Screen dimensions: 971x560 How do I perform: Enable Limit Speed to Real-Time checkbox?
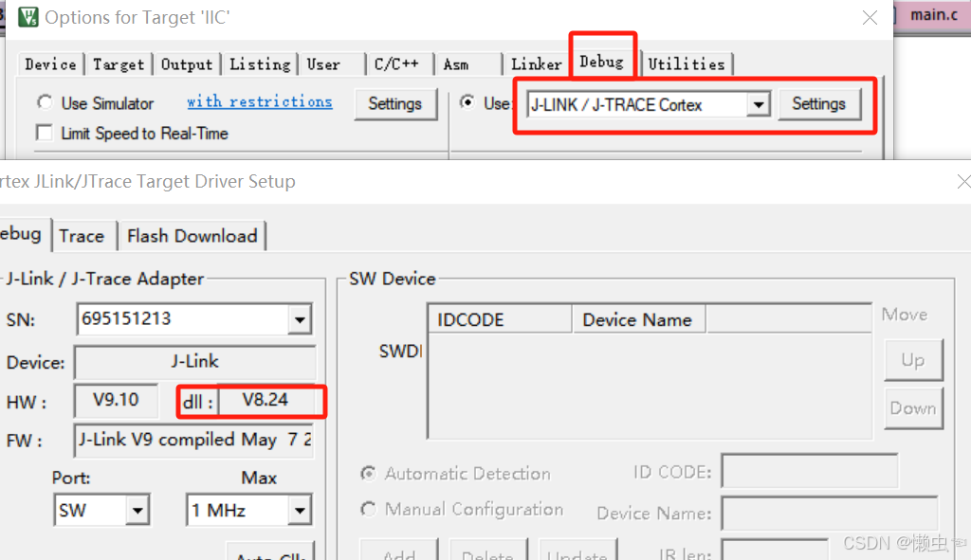click(44, 133)
